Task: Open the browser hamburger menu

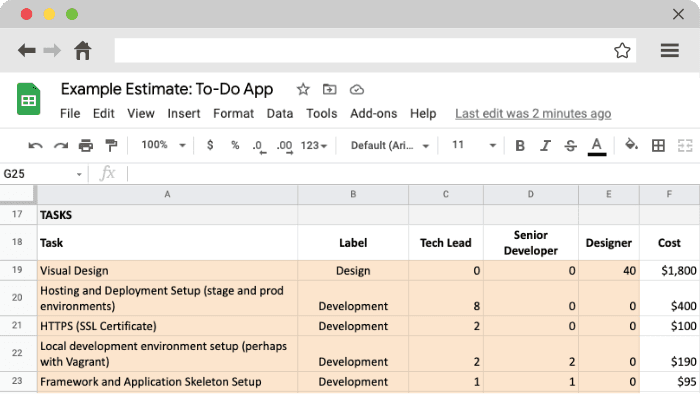Action: 670,50
